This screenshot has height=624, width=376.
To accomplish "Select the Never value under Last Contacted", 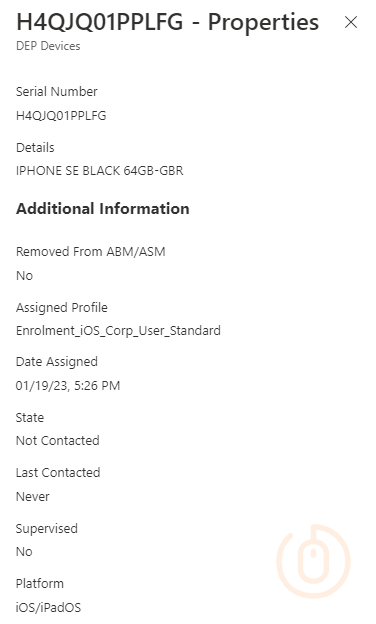I will pyautogui.click(x=33, y=497).
